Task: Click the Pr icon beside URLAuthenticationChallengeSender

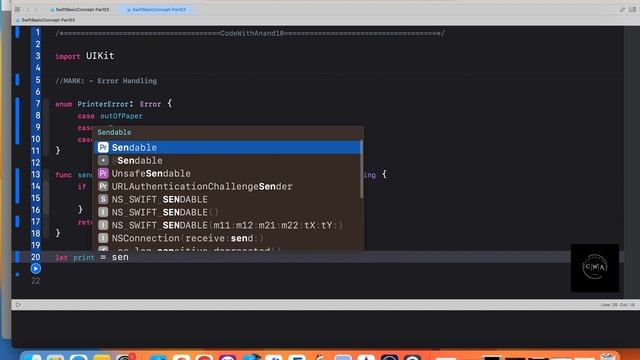Action: tap(103, 187)
